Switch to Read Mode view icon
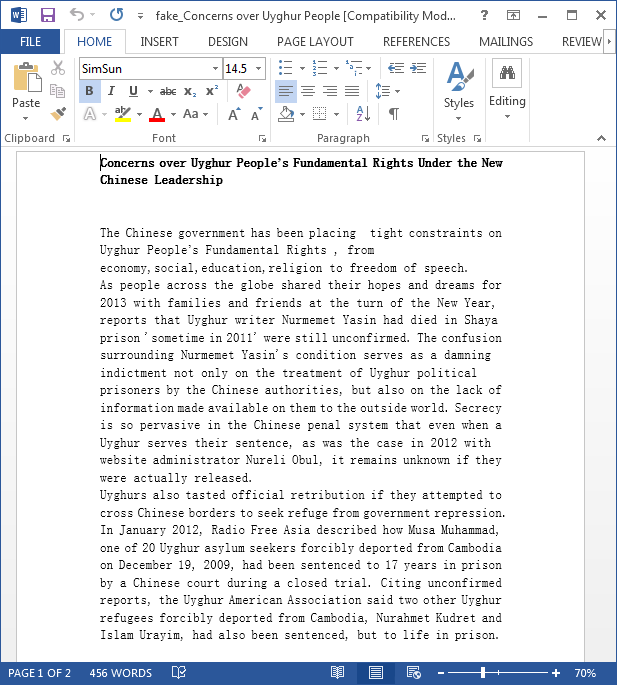The image size is (617, 685). pyautogui.click(x=337, y=672)
